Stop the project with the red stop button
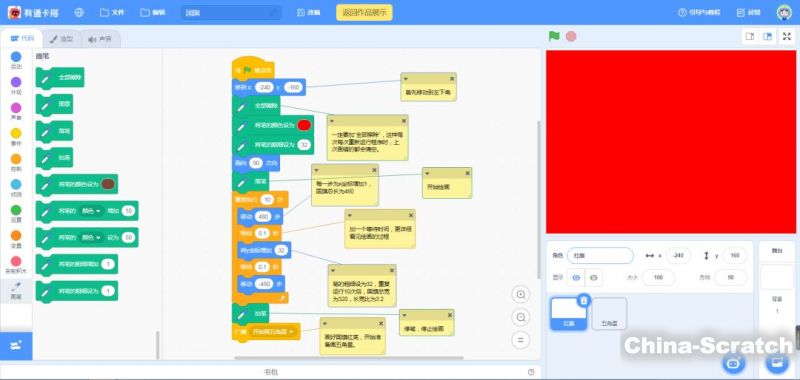Image resolution: width=800 pixels, height=380 pixels. tap(571, 36)
